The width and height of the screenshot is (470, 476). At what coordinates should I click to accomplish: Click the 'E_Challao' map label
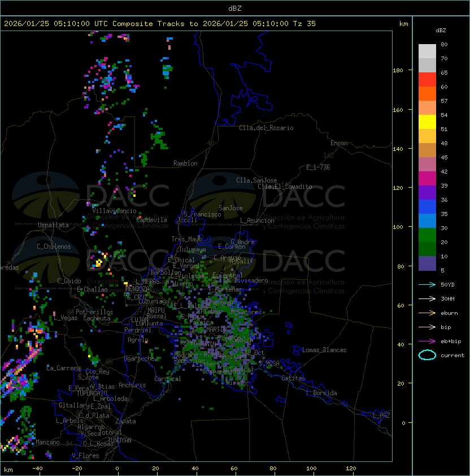[92, 289]
